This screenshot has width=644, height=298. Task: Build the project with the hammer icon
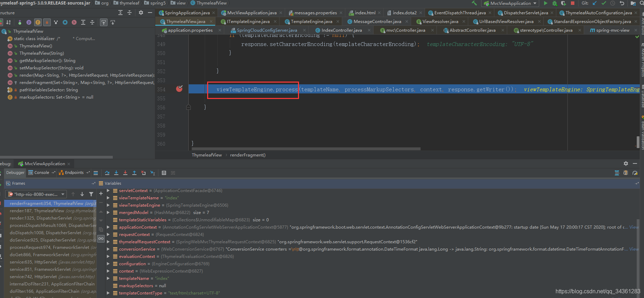(474, 3)
